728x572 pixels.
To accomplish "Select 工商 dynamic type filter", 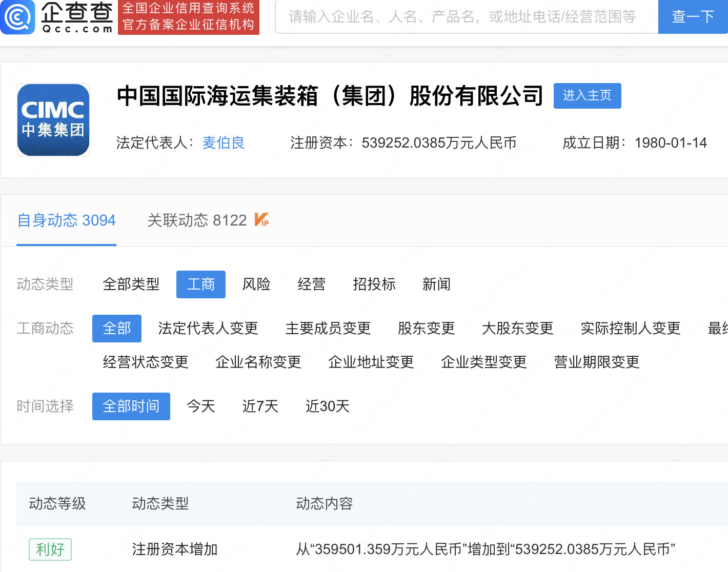I will click(x=201, y=284).
